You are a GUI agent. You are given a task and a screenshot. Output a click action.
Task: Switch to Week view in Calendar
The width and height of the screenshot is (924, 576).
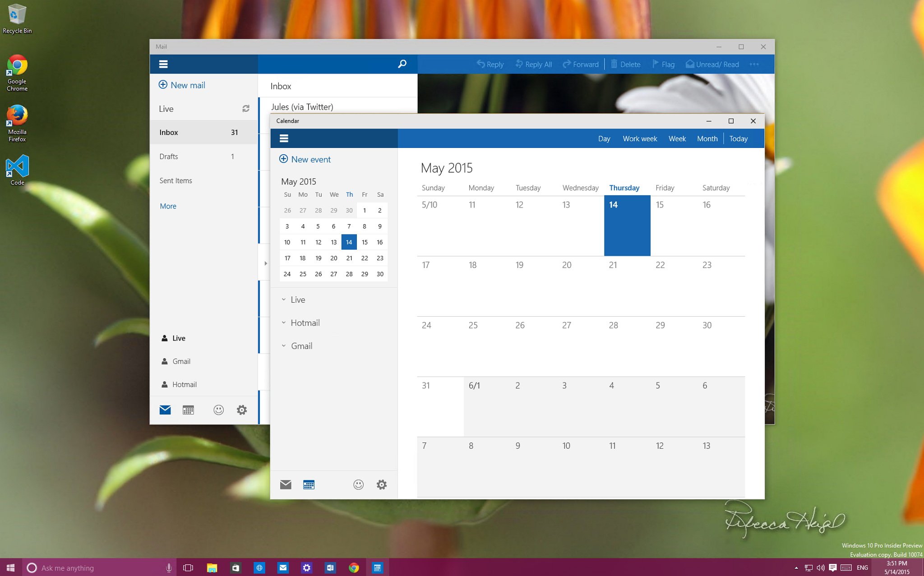676,138
